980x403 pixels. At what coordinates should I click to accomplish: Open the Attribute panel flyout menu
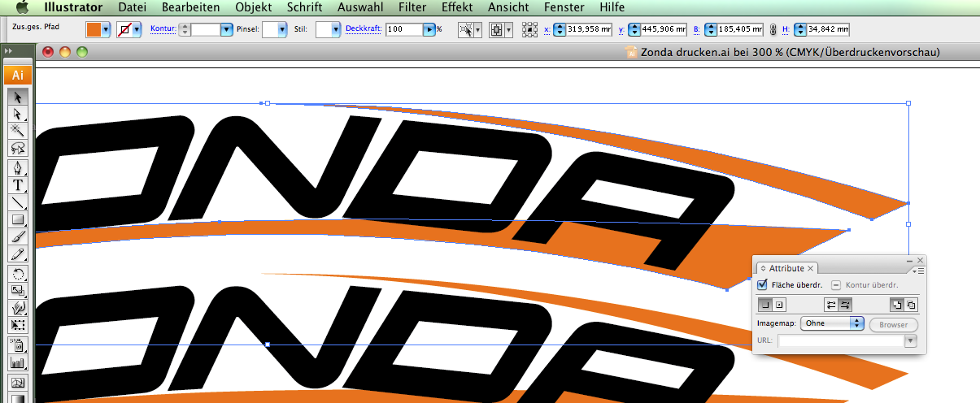(920, 270)
